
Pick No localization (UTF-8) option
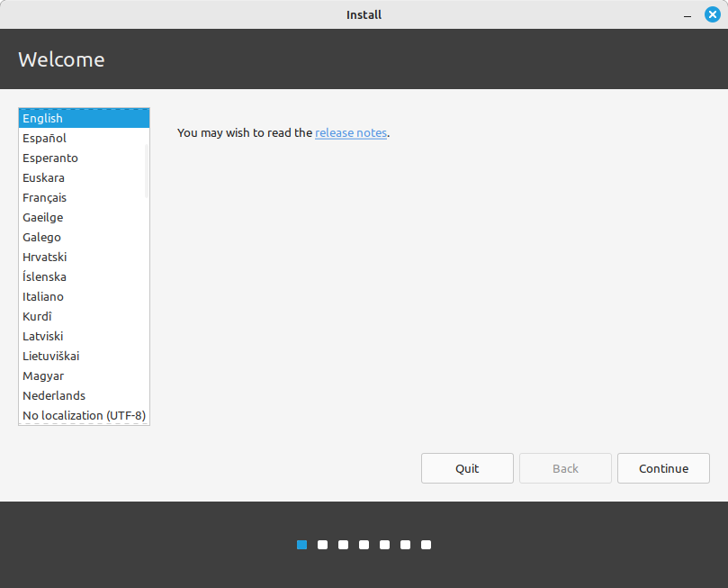[x=84, y=416]
